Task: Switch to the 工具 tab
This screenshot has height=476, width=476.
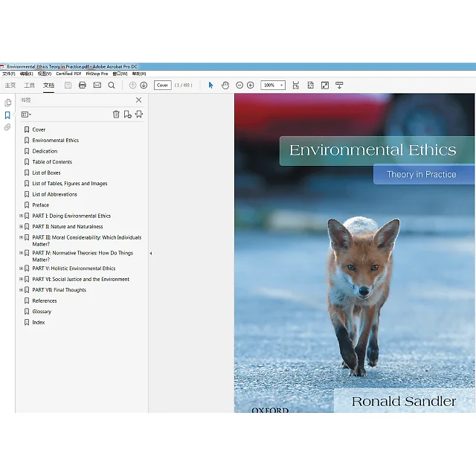Action: point(30,86)
